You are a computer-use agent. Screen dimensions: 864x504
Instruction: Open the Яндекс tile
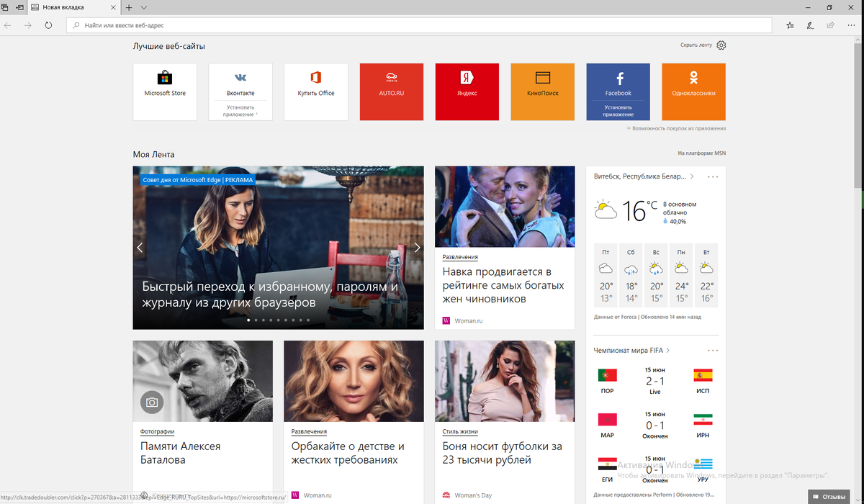click(467, 91)
